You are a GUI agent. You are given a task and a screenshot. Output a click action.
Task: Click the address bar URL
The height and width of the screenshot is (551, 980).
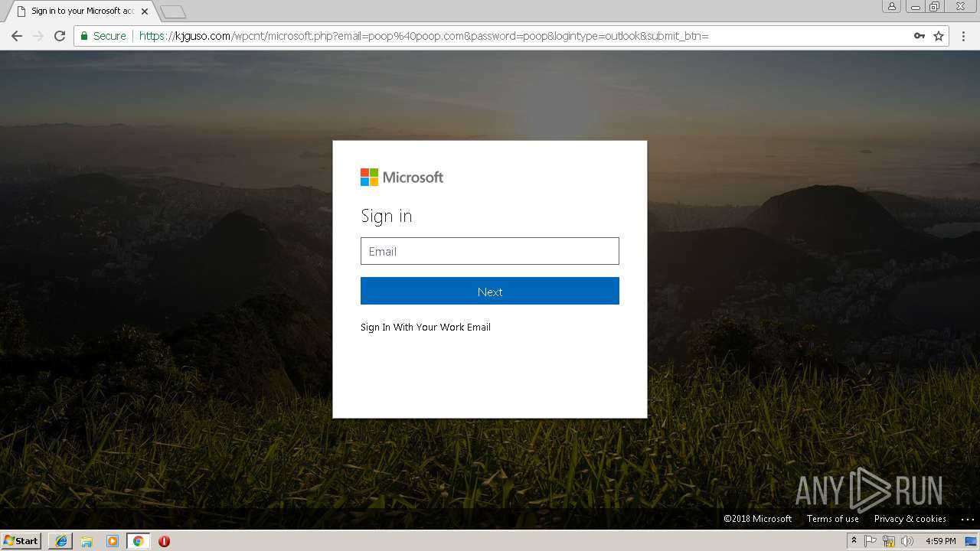tap(423, 36)
